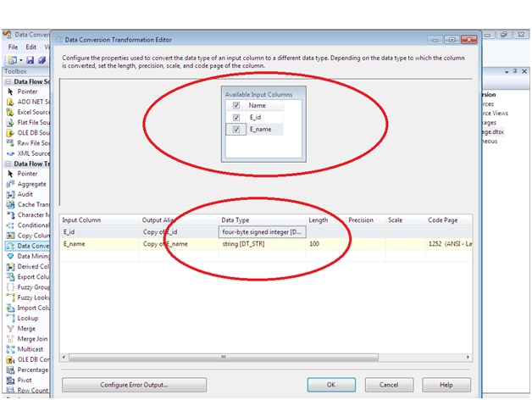
Task: Open the File menu
Action: point(14,47)
